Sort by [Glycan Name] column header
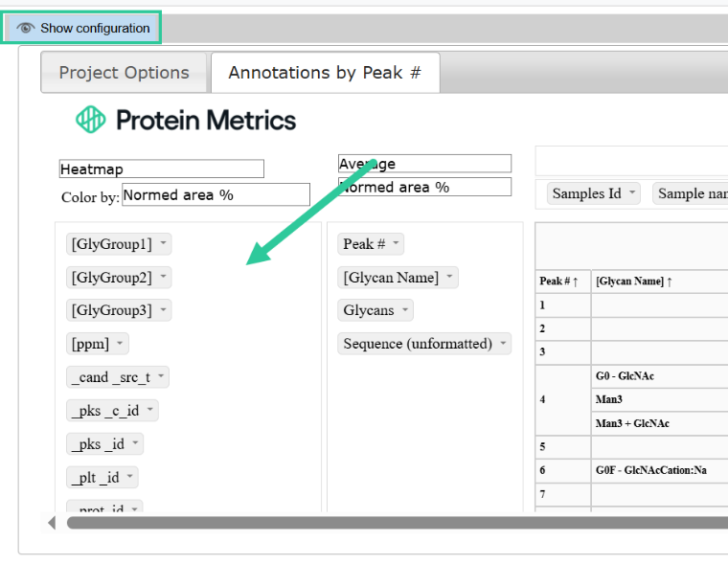The image size is (728, 564). [634, 281]
